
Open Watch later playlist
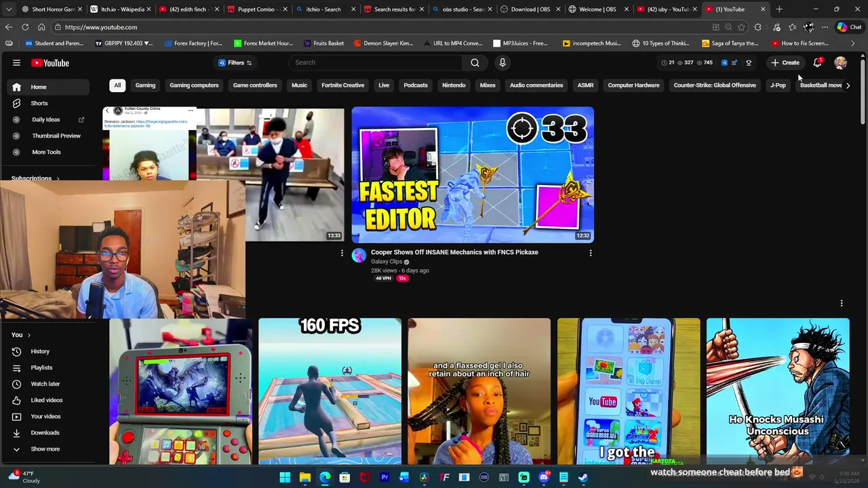46,384
